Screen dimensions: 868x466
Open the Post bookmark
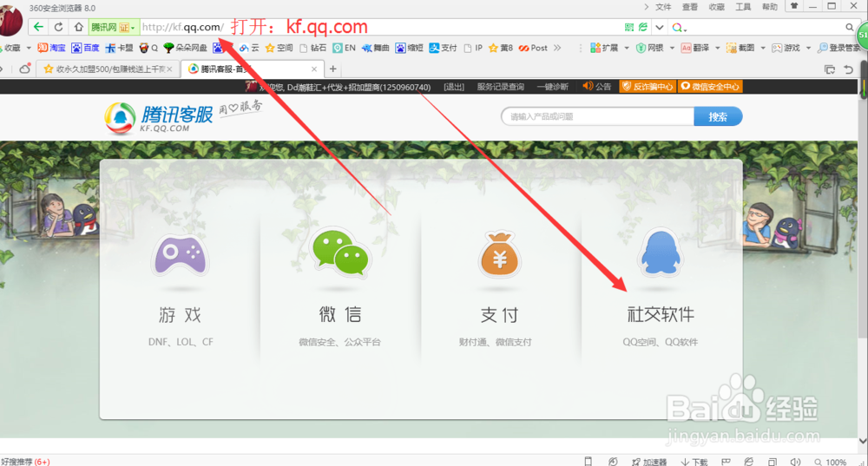click(533, 48)
